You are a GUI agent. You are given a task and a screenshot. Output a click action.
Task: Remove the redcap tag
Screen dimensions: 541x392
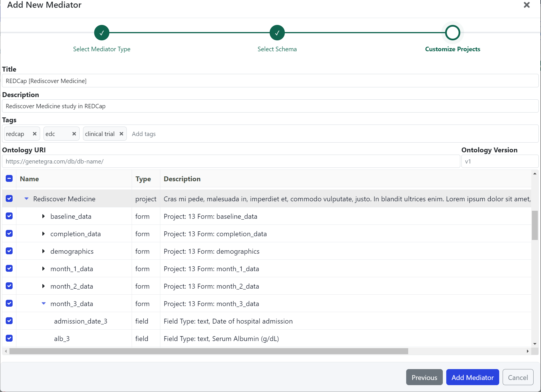click(x=35, y=134)
